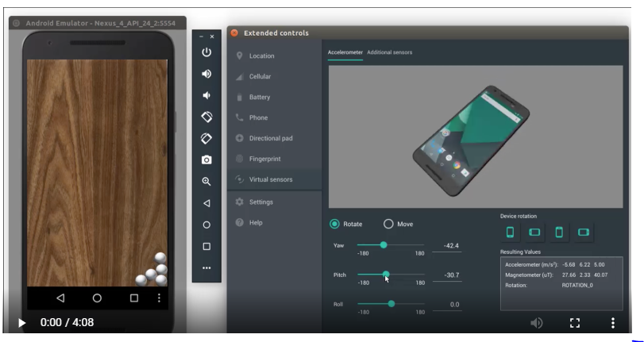644x342 pixels.
Task: Click the portrait device rotation icon
Action: (x=510, y=232)
